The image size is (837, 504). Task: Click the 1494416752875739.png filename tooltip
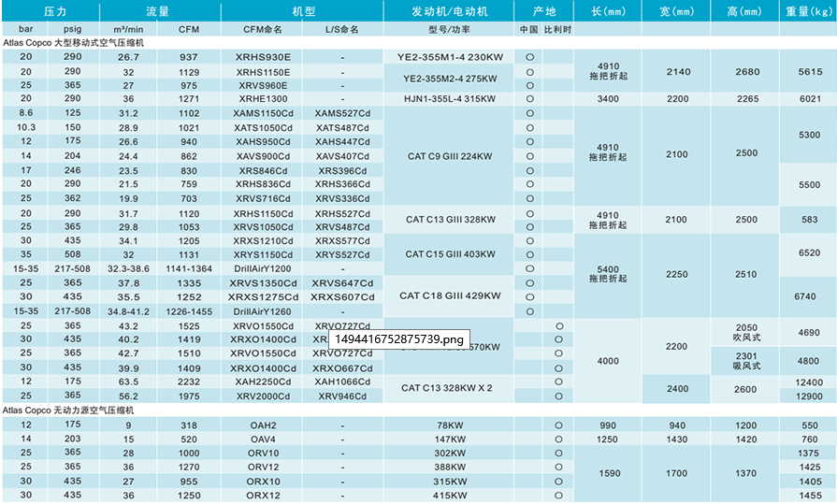pos(399,339)
